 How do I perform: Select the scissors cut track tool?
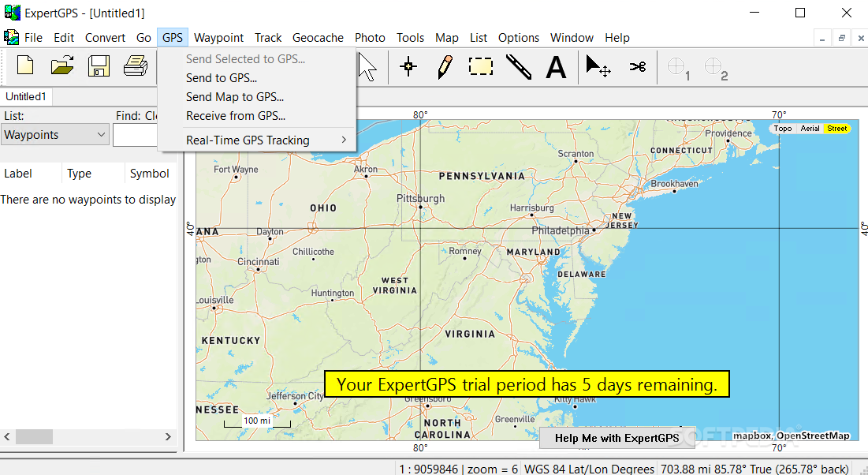(x=638, y=67)
